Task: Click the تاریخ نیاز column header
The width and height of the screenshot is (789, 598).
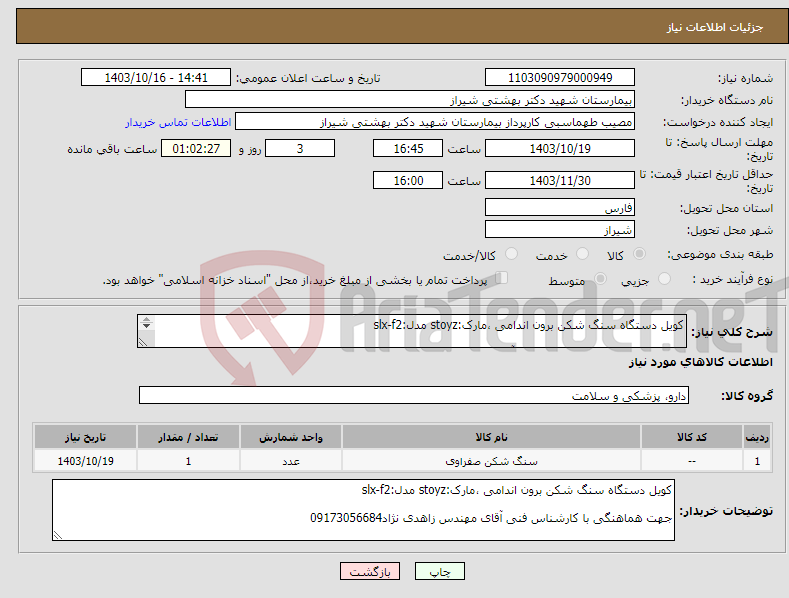Action: coord(86,437)
